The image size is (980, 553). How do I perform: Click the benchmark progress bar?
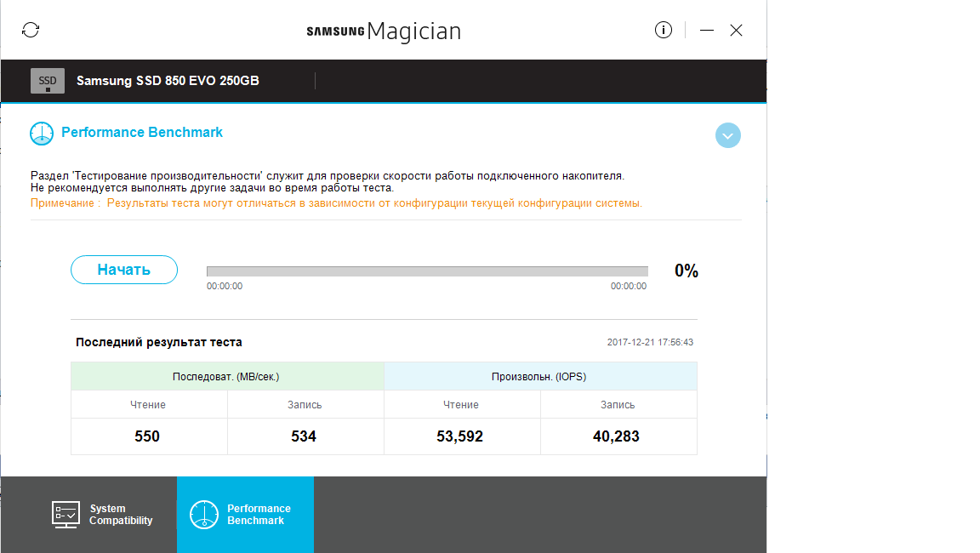427,271
